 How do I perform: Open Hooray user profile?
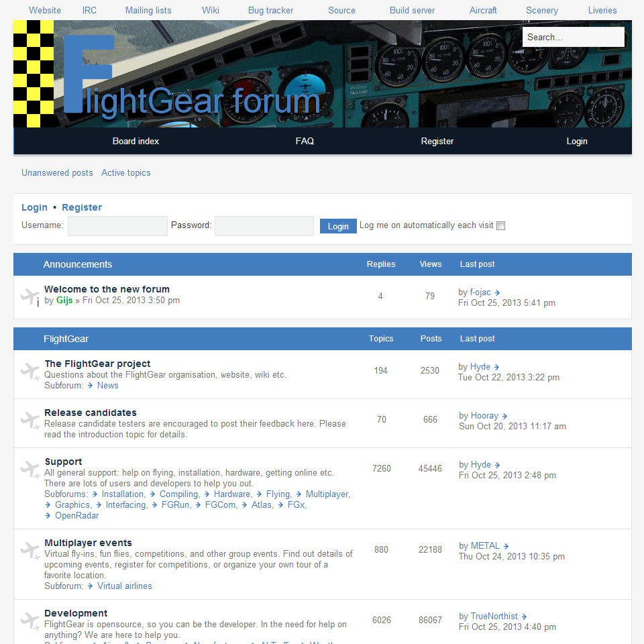click(484, 416)
